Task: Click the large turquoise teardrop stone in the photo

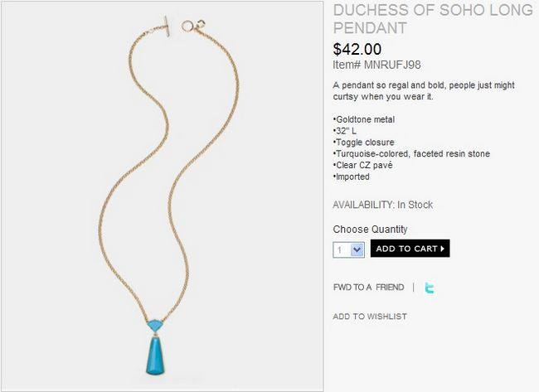Action: click(x=155, y=356)
